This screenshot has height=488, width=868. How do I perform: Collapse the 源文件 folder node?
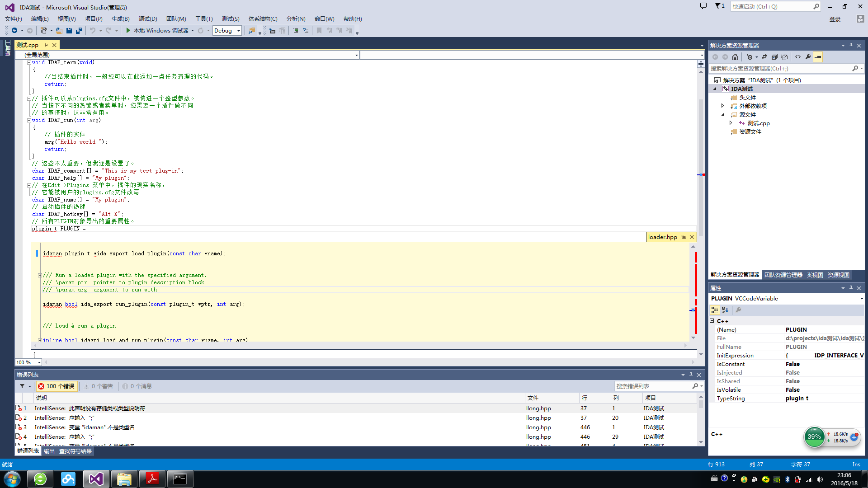[x=722, y=114]
